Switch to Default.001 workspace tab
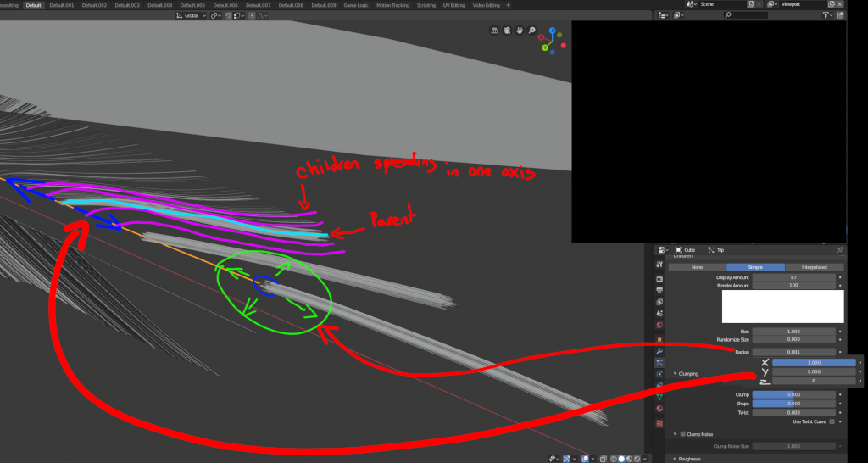The width and height of the screenshot is (868, 463). click(61, 5)
